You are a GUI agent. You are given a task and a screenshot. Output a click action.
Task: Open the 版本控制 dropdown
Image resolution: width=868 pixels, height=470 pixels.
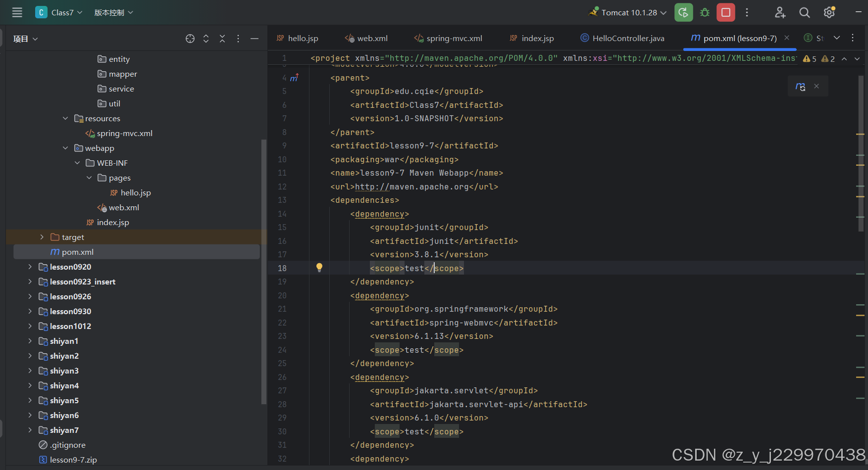coord(113,12)
